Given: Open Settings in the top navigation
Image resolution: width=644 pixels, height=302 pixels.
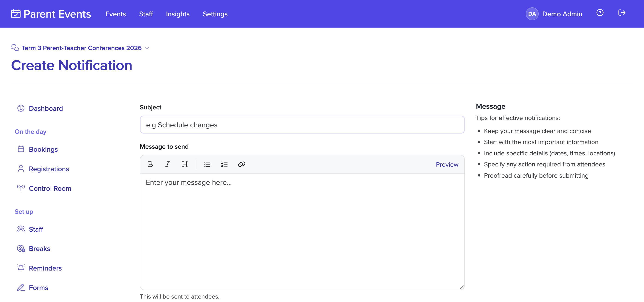Looking at the screenshot, I should point(215,14).
